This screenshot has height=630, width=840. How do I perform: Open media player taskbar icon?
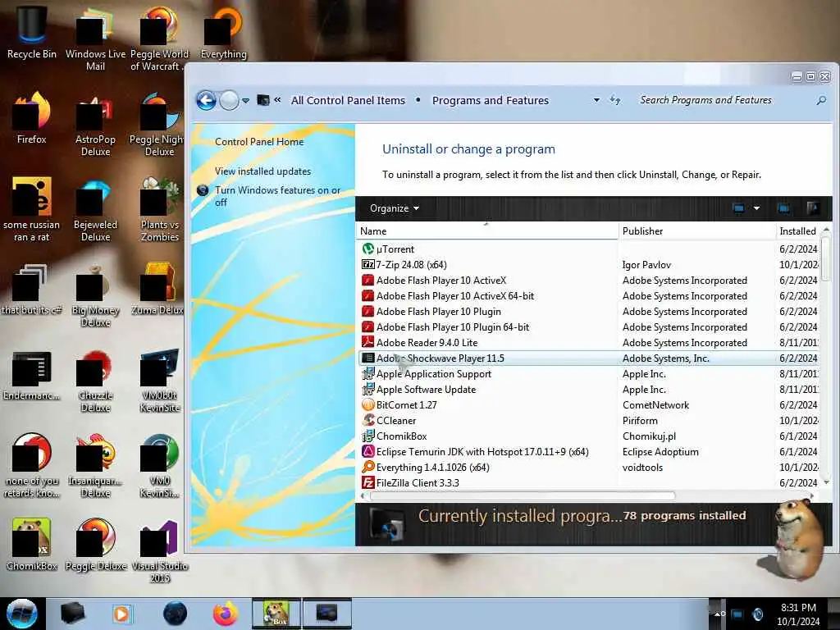pyautogui.click(x=121, y=614)
